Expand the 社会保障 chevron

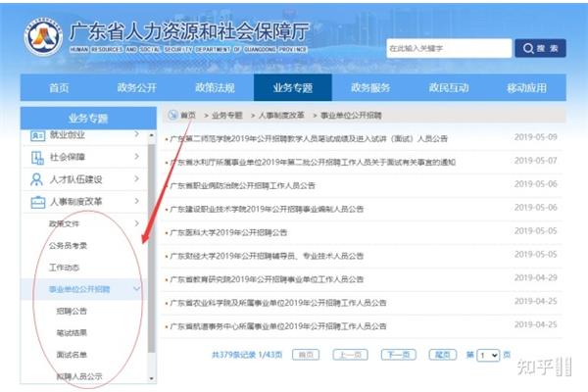pyautogui.click(x=136, y=156)
